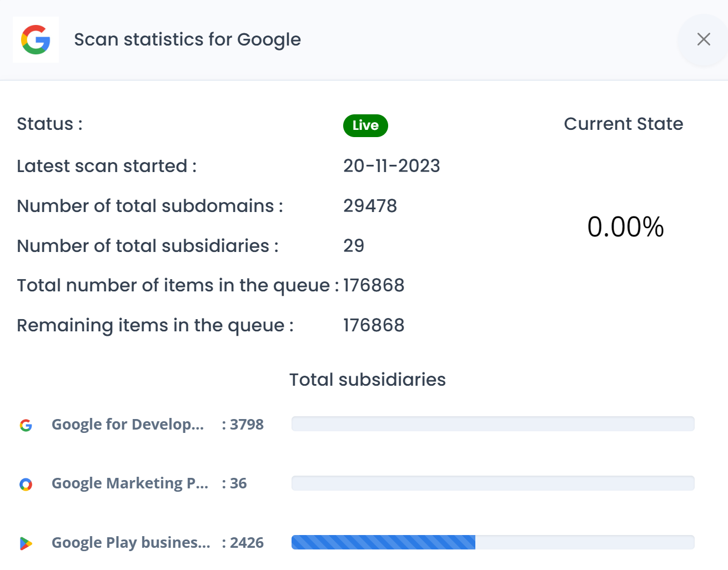Click the Google logo in the header

(36, 40)
